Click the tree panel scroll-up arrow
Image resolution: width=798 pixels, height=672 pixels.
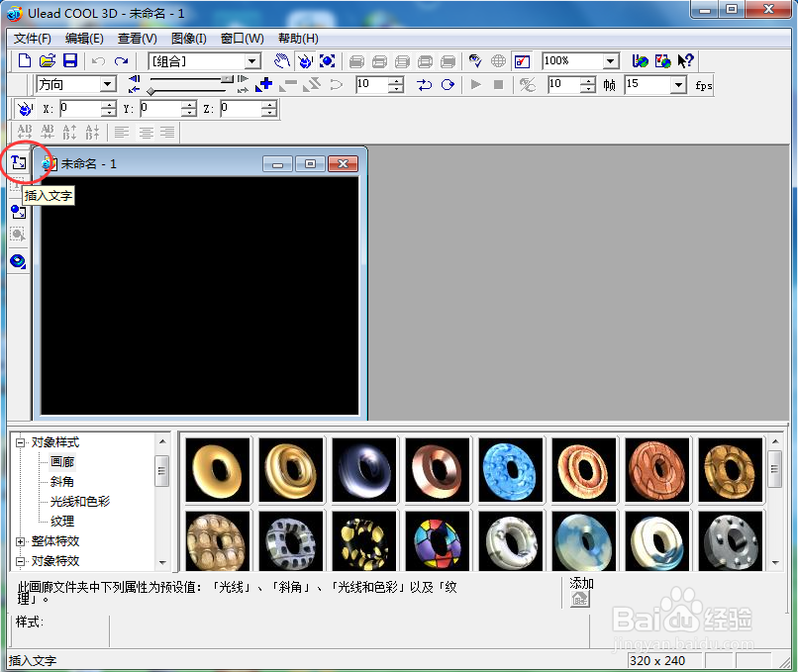tap(162, 441)
